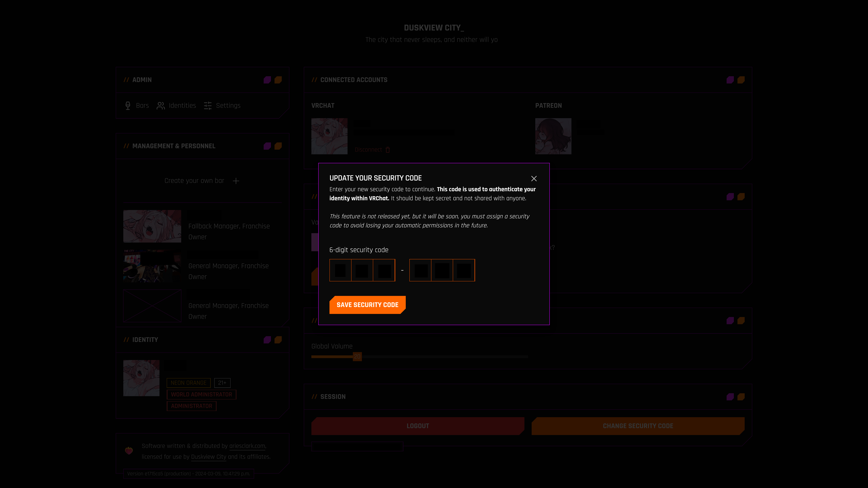868x488 pixels.
Task: Select the sixth security code digit box
Action: point(464,270)
